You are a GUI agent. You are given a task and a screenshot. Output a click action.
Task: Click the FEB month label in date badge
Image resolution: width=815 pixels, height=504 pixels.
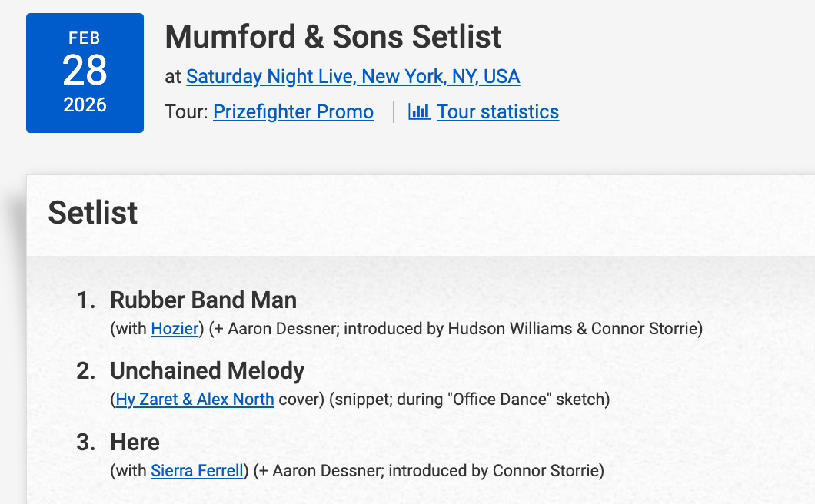[x=85, y=38]
